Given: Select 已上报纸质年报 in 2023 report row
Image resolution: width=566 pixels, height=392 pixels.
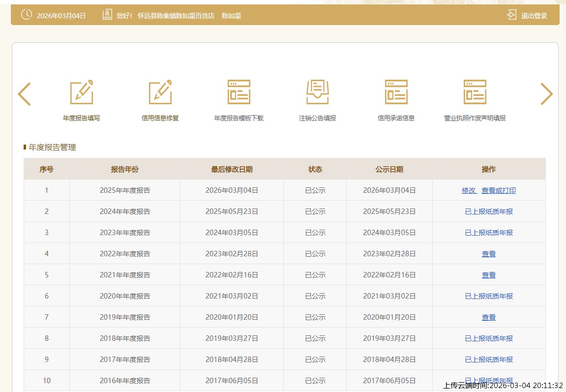Looking at the screenshot, I should (489, 233).
